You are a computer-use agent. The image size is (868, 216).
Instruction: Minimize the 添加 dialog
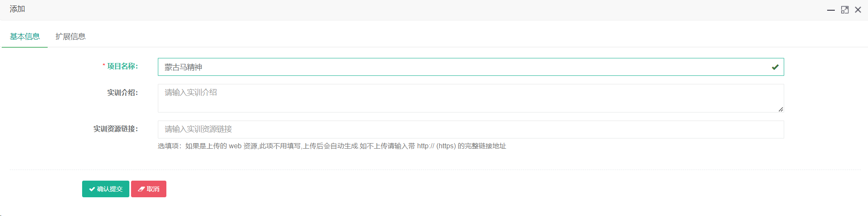click(831, 10)
